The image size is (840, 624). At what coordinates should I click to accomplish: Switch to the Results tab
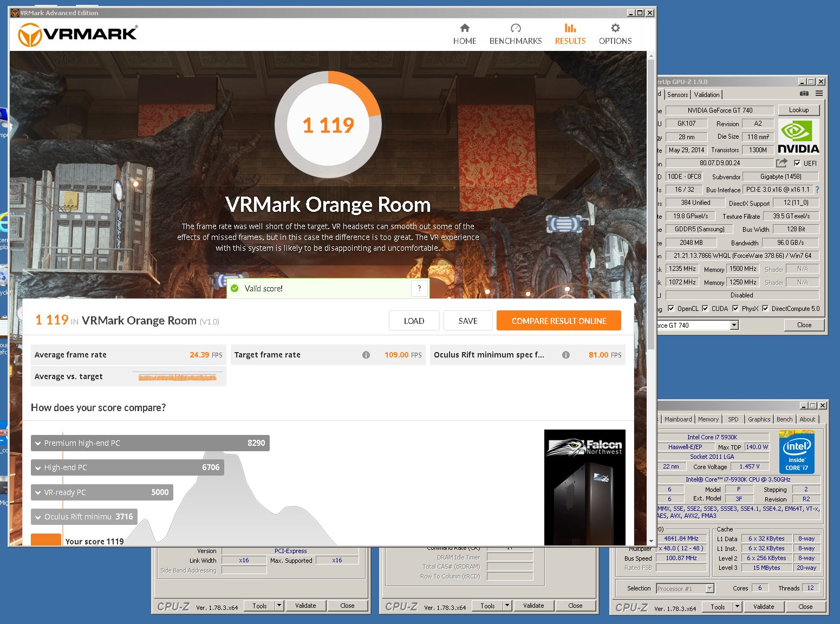(x=570, y=34)
